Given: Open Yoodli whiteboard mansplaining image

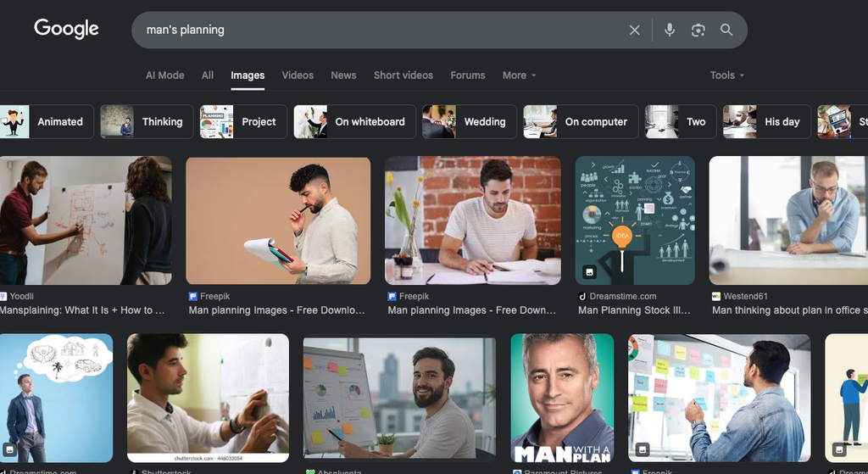Looking at the screenshot, I should (86, 220).
